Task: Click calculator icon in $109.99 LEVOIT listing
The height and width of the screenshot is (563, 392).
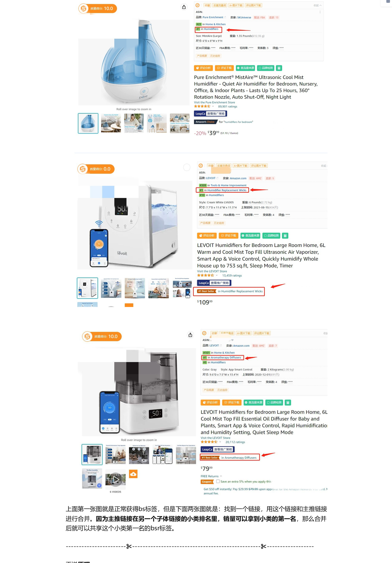Action: point(285,236)
